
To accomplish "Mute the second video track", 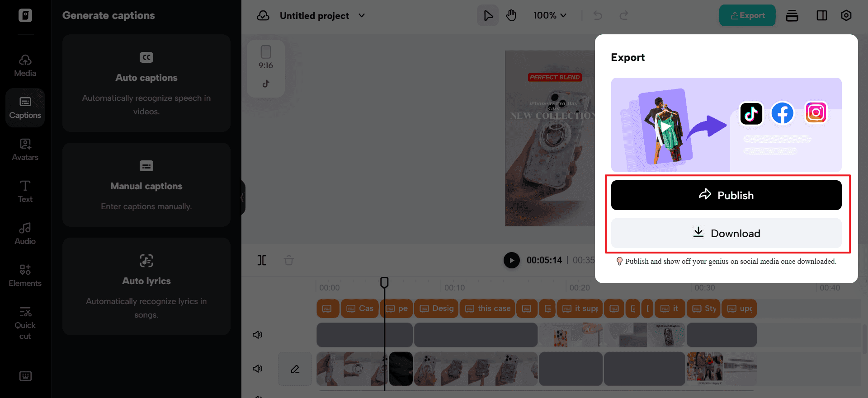I will pos(257,369).
